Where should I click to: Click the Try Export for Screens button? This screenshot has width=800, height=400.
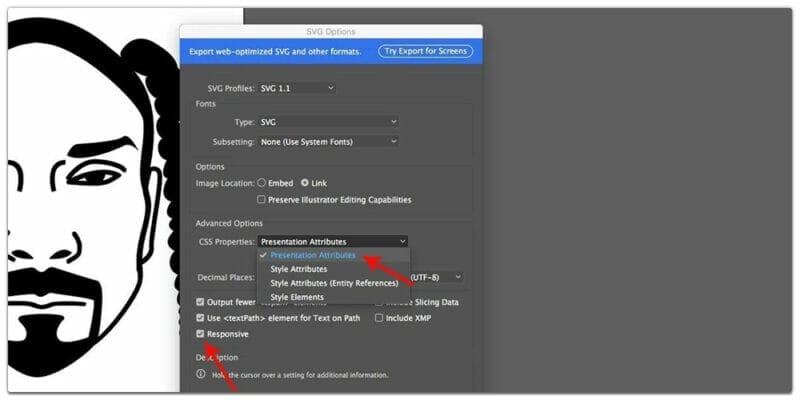click(x=425, y=51)
